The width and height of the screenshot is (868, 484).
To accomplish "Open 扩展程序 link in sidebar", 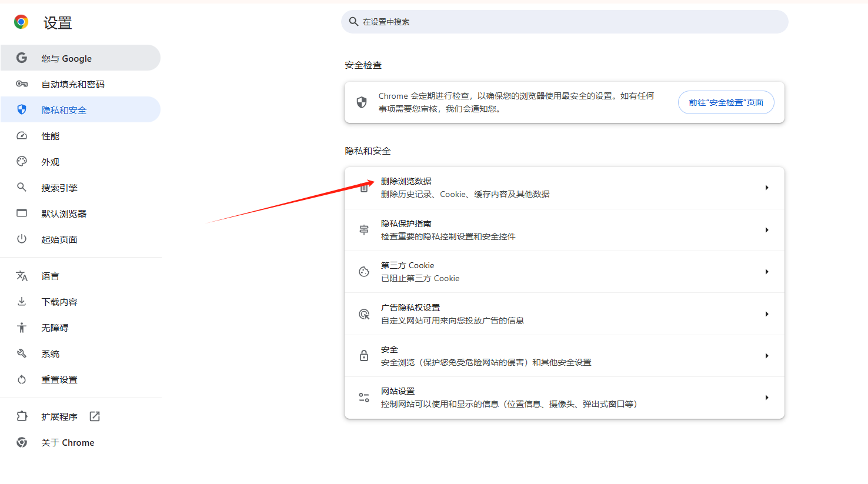I will pyautogui.click(x=80, y=416).
